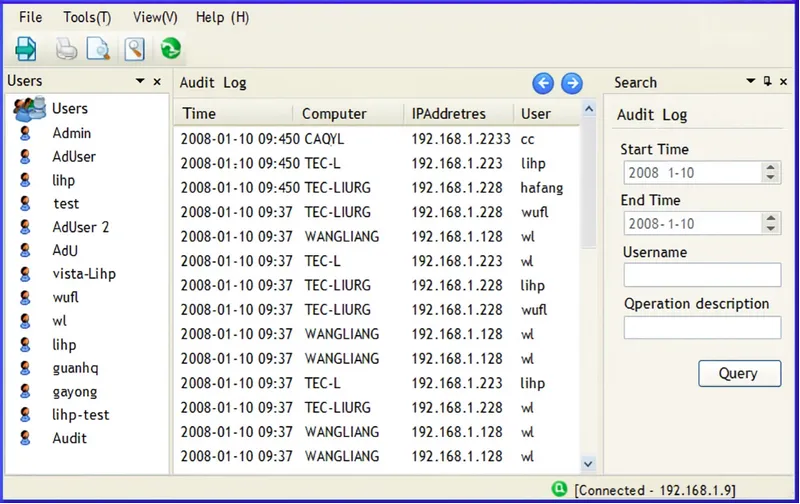Click the export/save toolbar icon
This screenshot has width=800, height=504.
[x=26, y=49]
